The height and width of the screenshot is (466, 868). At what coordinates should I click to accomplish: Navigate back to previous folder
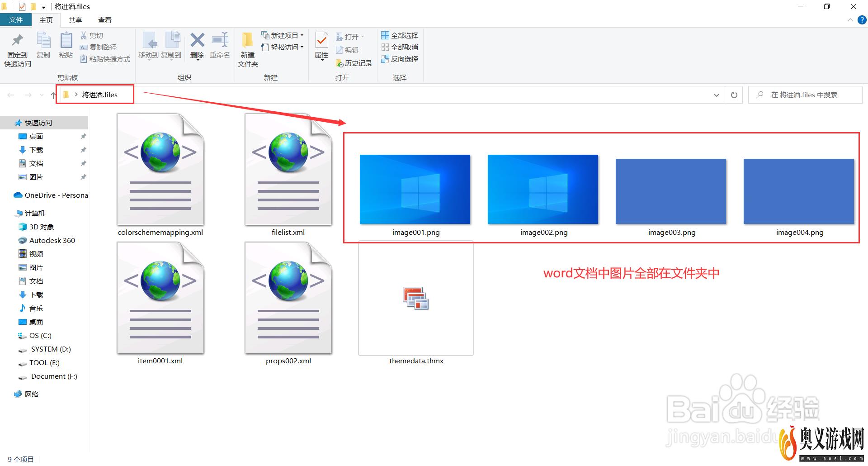(11, 95)
